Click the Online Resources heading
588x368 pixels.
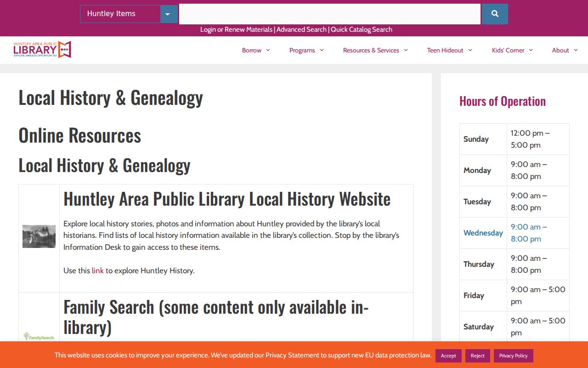tap(80, 135)
